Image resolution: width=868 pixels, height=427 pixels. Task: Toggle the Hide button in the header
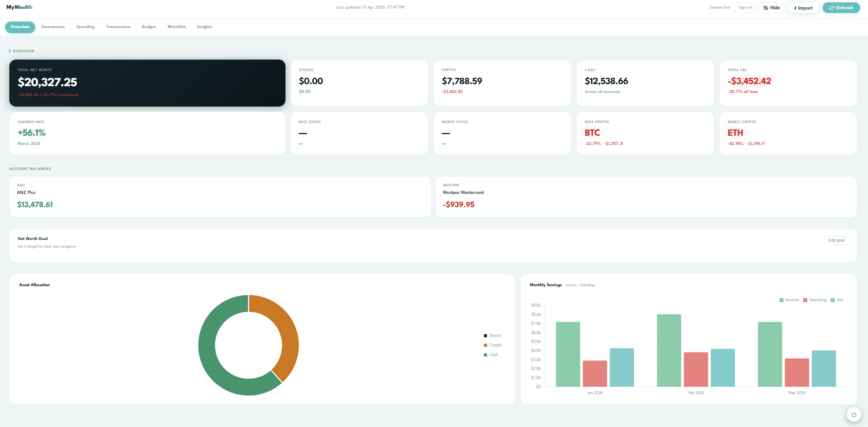[x=772, y=8]
